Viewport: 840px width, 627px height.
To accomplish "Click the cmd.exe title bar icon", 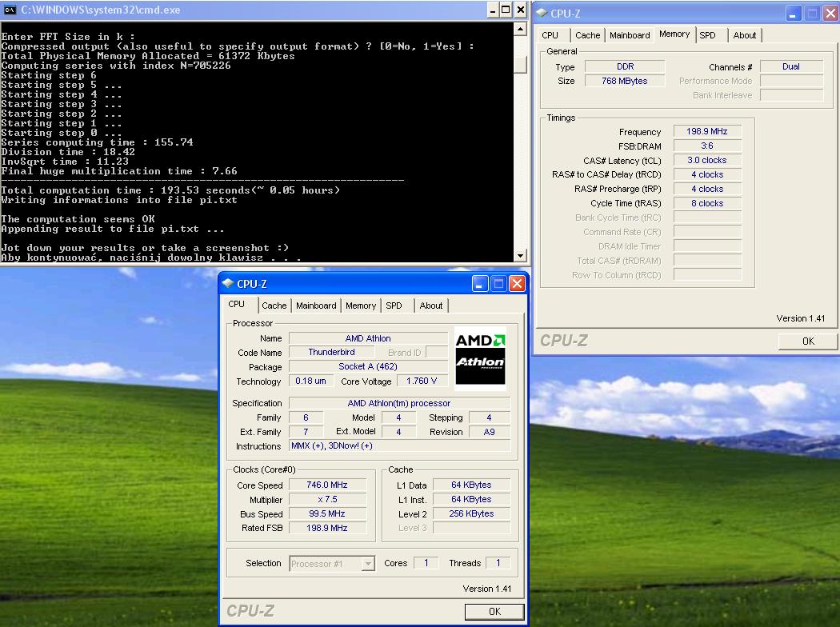I will pos(10,10).
